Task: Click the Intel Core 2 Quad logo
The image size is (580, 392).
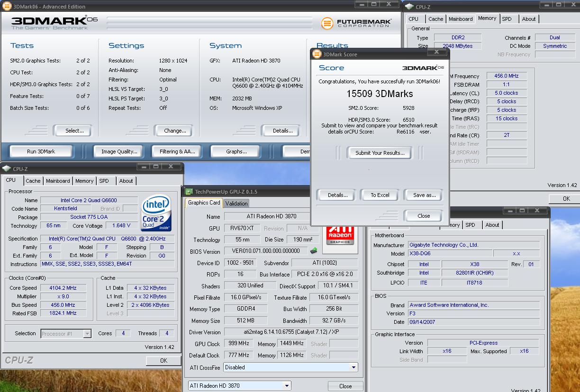Action: [x=156, y=213]
